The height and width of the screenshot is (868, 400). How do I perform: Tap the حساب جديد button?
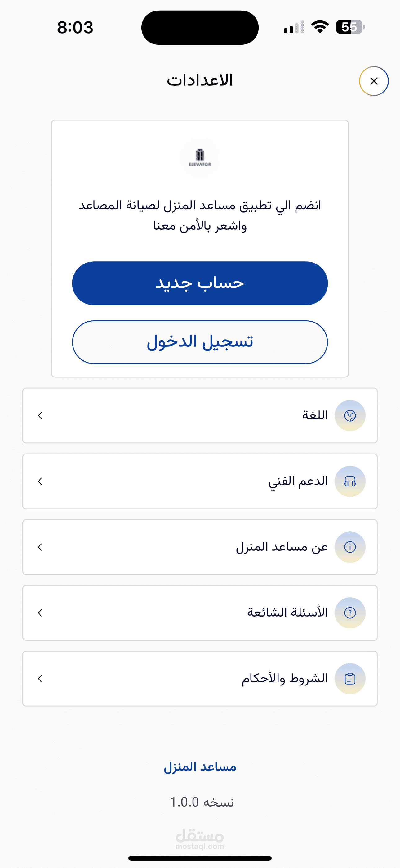click(x=200, y=283)
